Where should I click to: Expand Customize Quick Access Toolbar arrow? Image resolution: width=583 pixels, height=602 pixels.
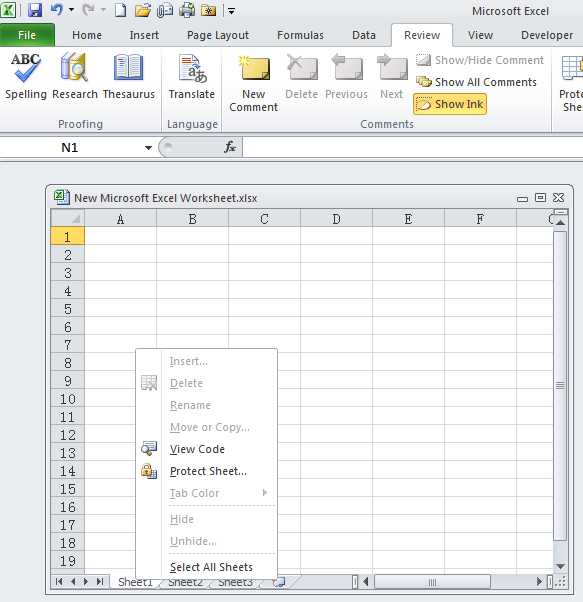(x=231, y=11)
